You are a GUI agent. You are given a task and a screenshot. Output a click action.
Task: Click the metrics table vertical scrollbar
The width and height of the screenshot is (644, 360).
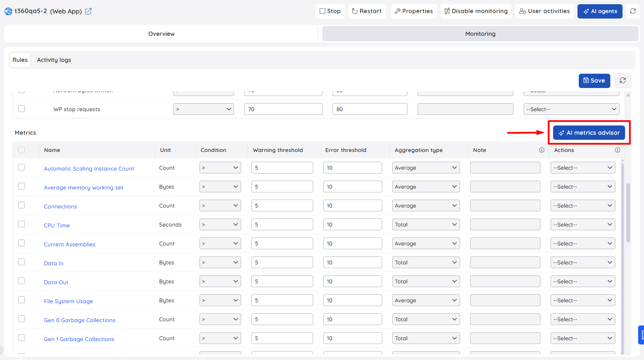pyautogui.click(x=628, y=213)
